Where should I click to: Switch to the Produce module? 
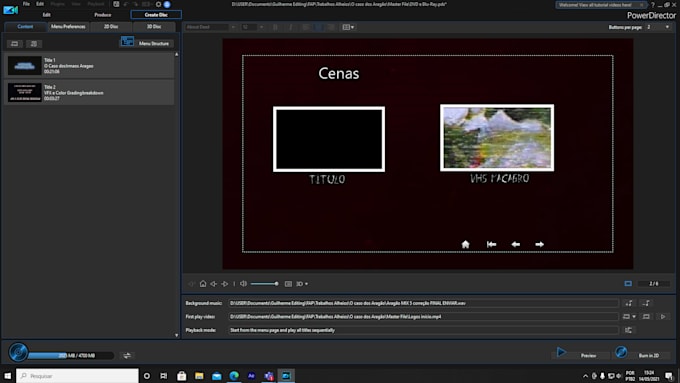click(103, 15)
